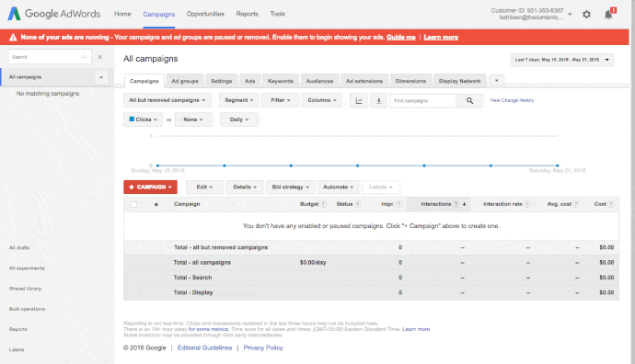The width and height of the screenshot is (635, 364).
Task: Click the Google AdWords logo
Action: tap(54, 14)
